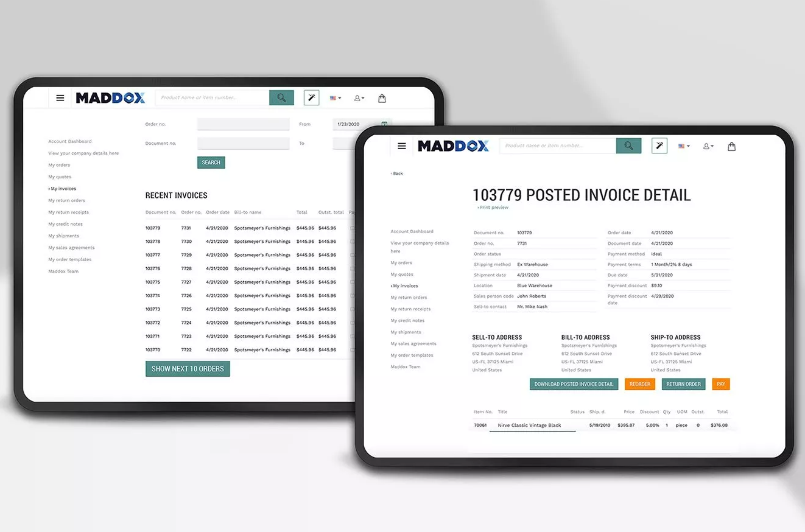Open My return orders on invoice detail tablet
The image size is (805, 532).
click(409, 298)
